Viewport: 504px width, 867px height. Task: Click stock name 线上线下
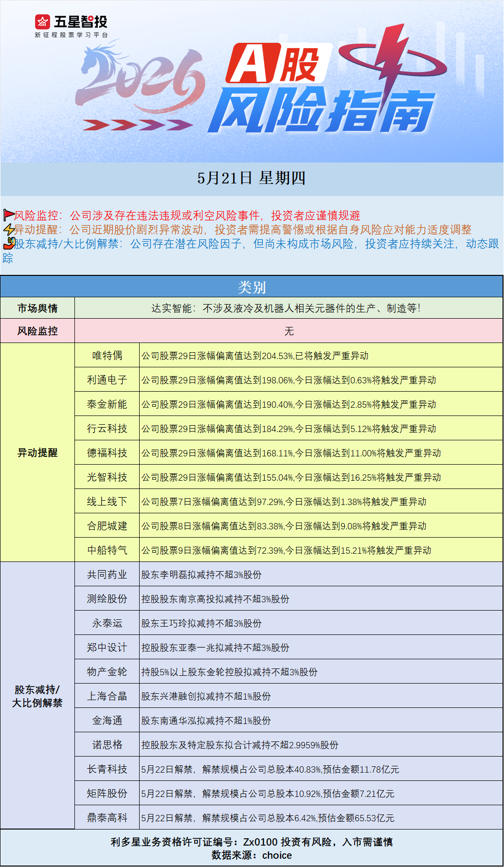pyautogui.click(x=107, y=501)
